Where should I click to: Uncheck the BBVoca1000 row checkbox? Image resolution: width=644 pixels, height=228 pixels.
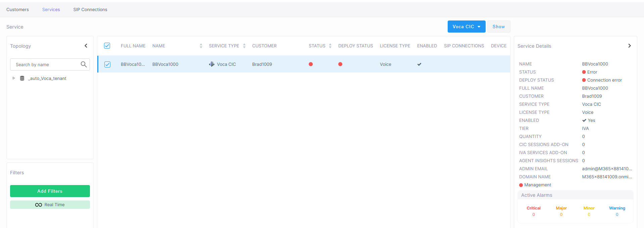click(107, 64)
